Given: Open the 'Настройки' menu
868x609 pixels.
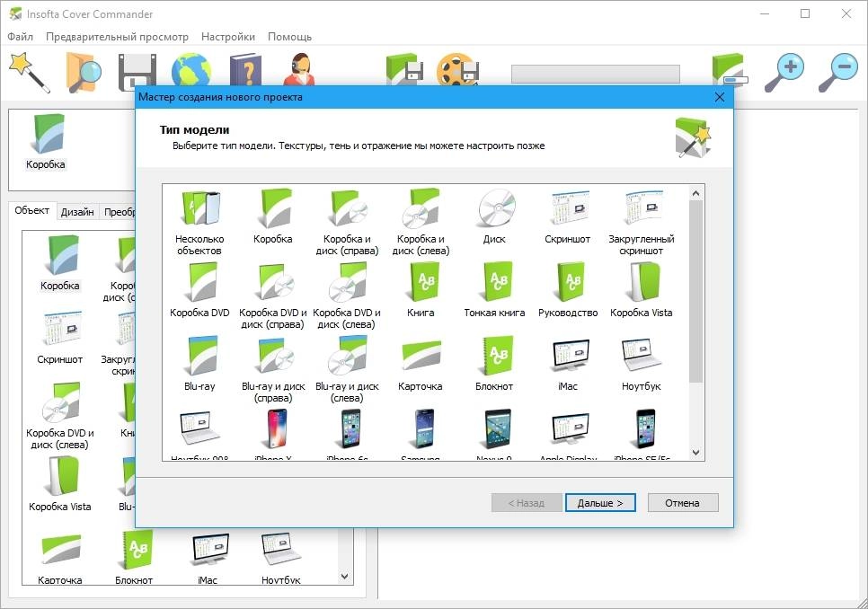Looking at the screenshot, I should click(228, 37).
